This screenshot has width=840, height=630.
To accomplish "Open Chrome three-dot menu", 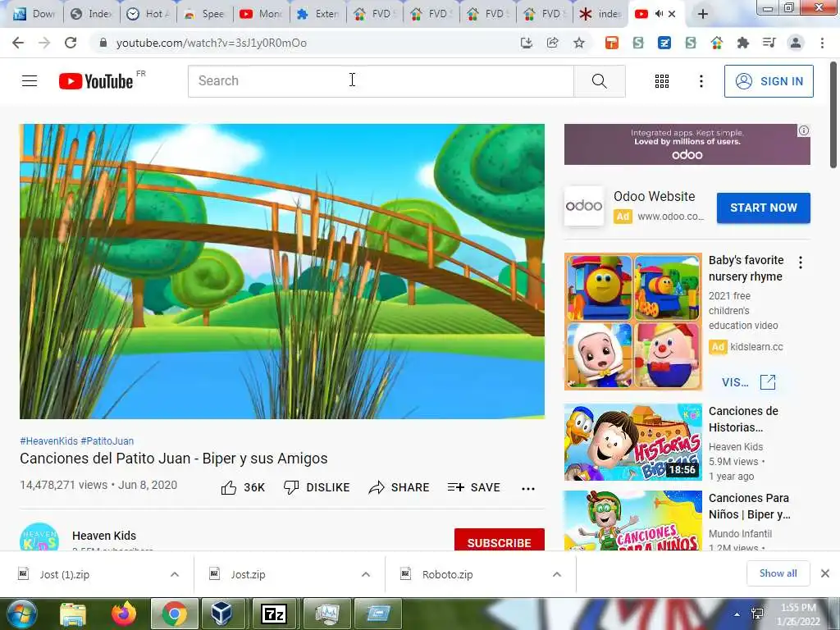I will click(822, 43).
